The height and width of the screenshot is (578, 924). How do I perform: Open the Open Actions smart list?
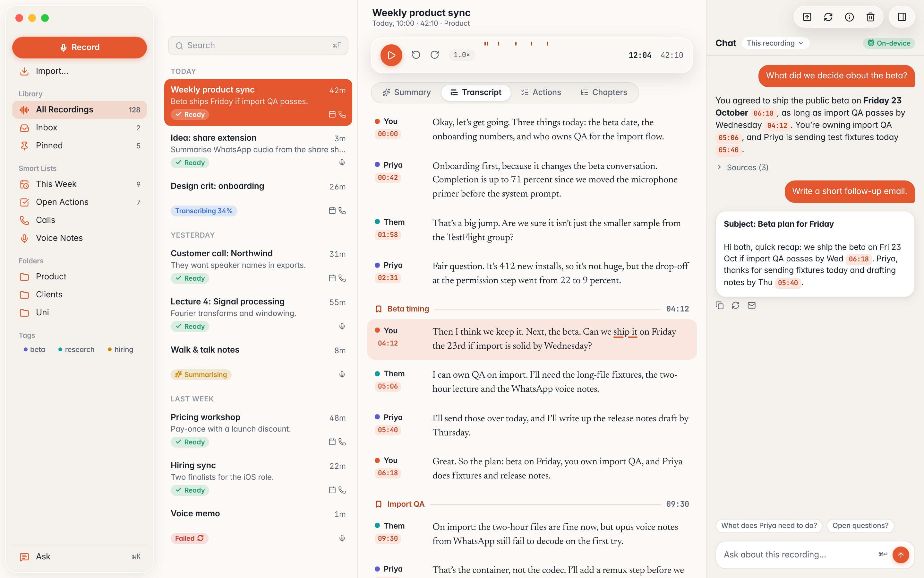[x=80, y=202]
